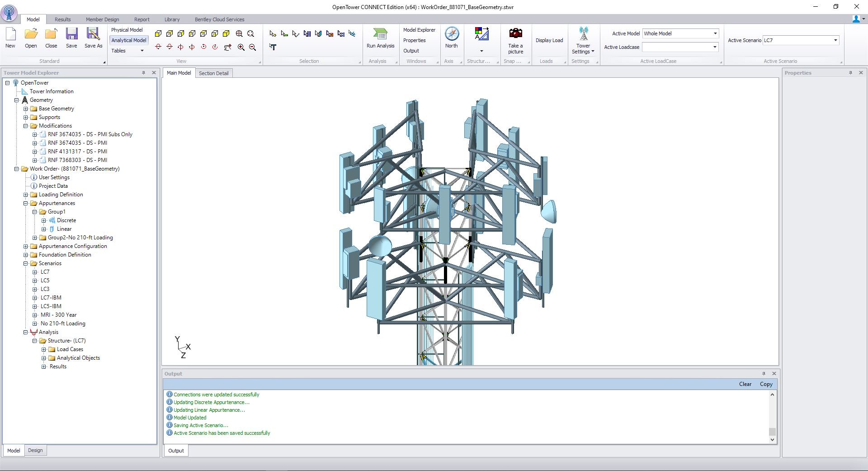Open the Tower Settings dropdown arrow

click(x=593, y=52)
